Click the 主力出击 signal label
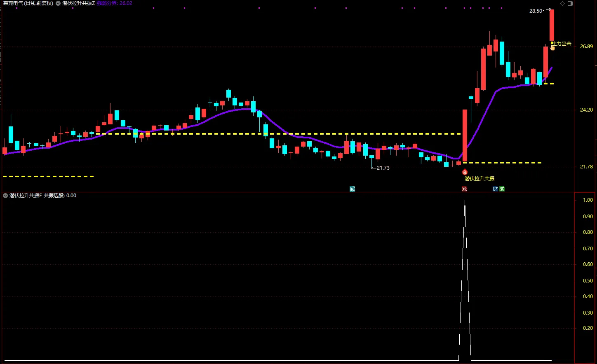This screenshot has height=364, width=597. (x=563, y=44)
